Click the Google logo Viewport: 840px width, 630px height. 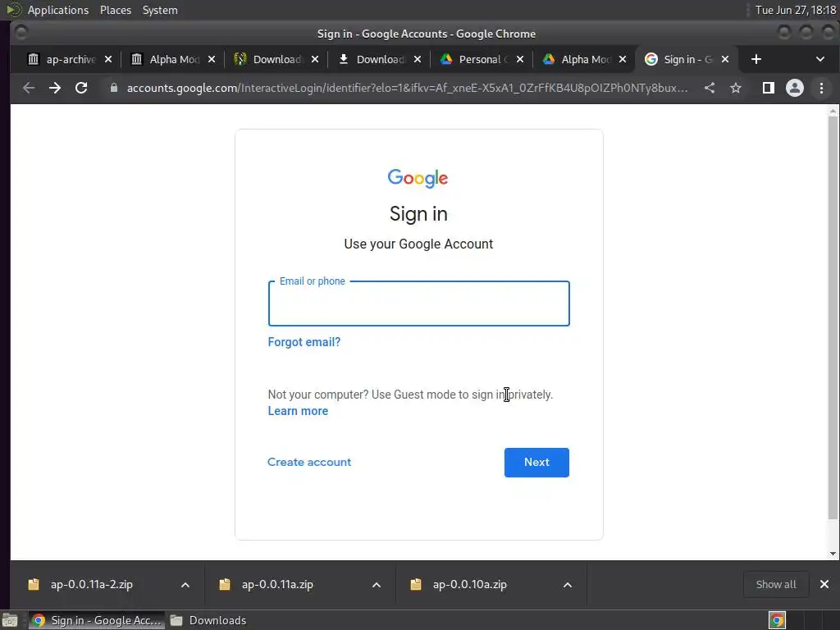click(418, 178)
